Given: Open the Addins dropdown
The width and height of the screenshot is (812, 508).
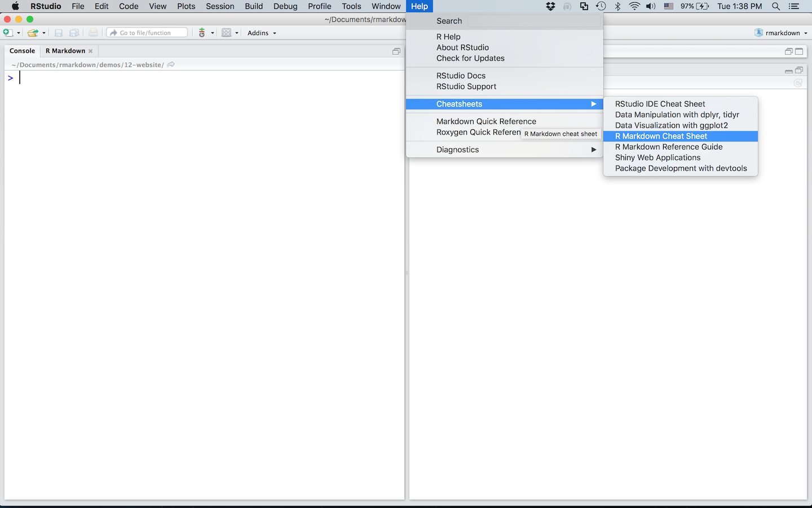Looking at the screenshot, I should point(262,33).
